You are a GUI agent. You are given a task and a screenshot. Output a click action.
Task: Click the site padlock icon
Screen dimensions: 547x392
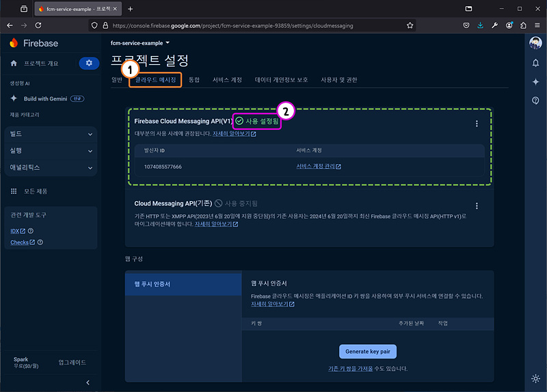(105, 25)
